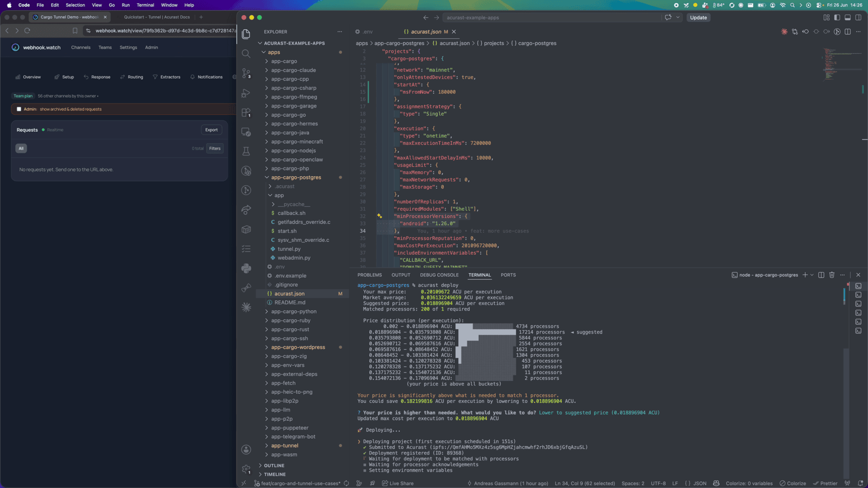
Task: Open the Explorer view in activity bar
Action: (x=246, y=34)
